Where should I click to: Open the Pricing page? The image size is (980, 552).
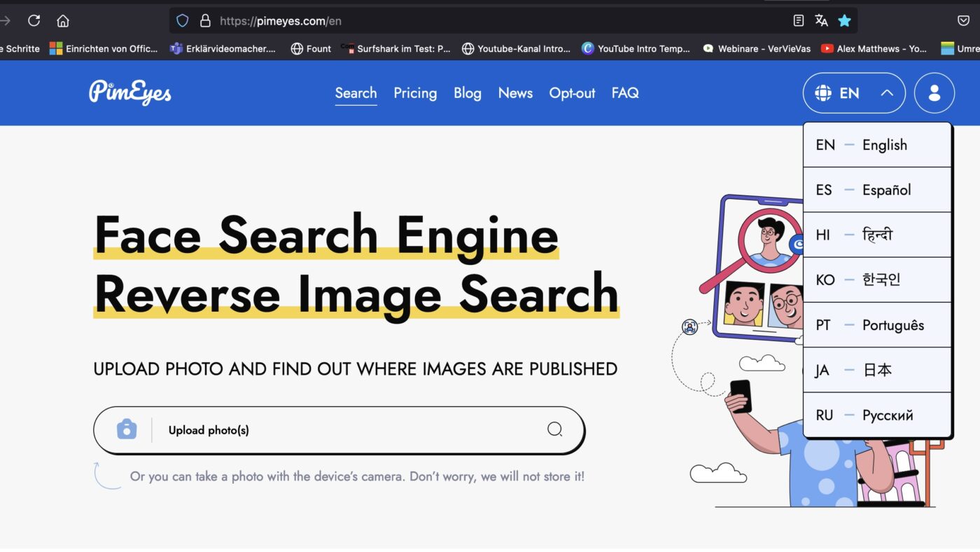pyautogui.click(x=415, y=93)
